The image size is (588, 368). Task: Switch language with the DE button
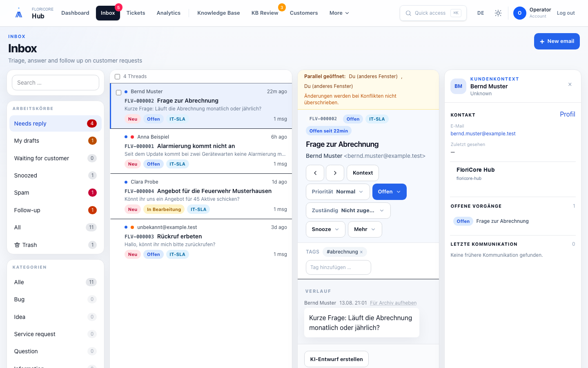click(481, 13)
